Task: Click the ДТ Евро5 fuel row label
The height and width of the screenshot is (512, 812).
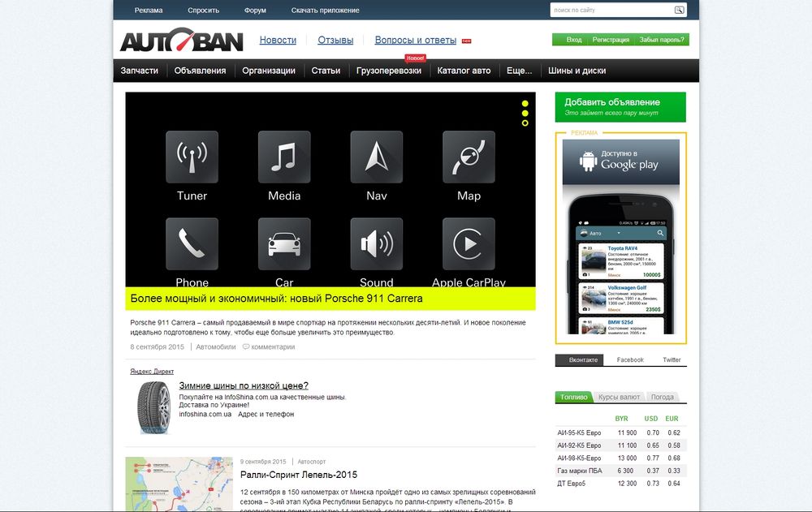Action: pyautogui.click(x=571, y=484)
